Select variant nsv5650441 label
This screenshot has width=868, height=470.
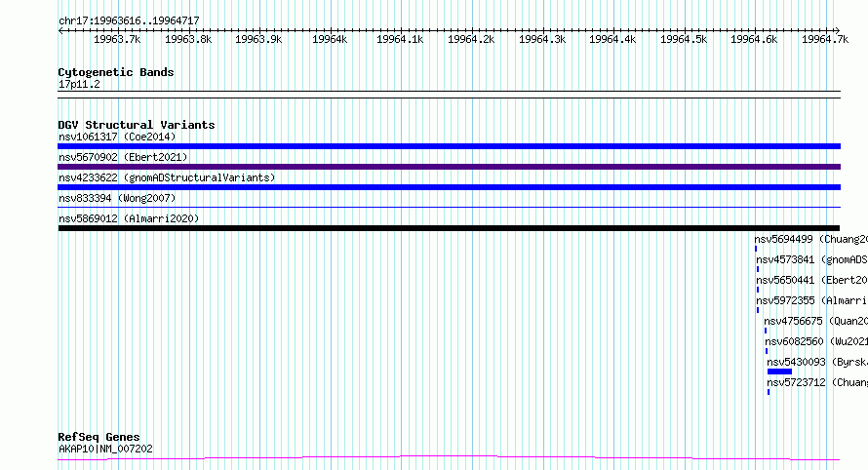pos(812,280)
